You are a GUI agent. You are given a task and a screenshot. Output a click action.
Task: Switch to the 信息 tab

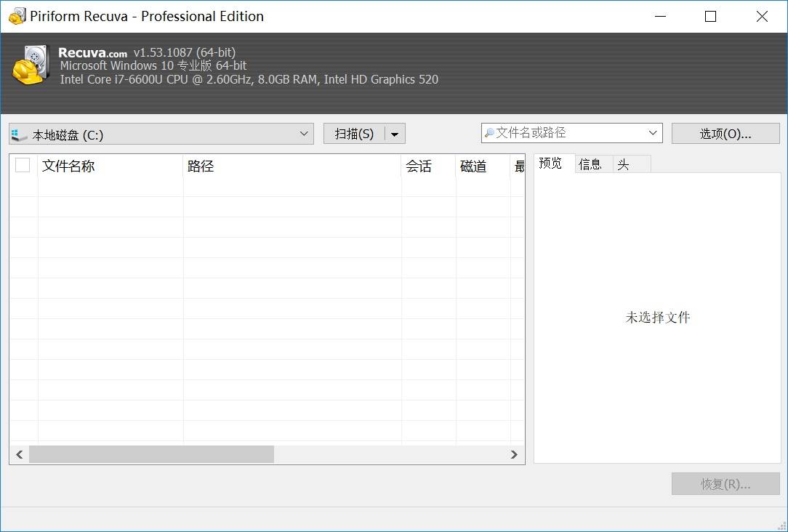(590, 164)
